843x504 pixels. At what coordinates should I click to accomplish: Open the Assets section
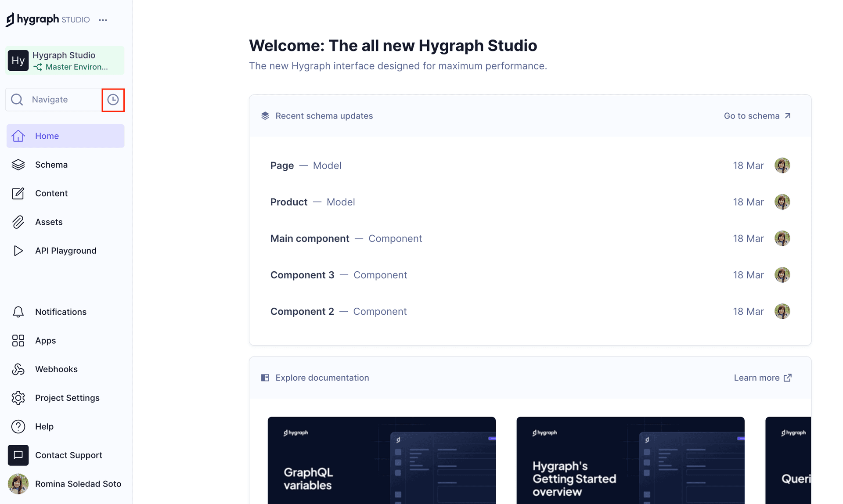pos(49,221)
